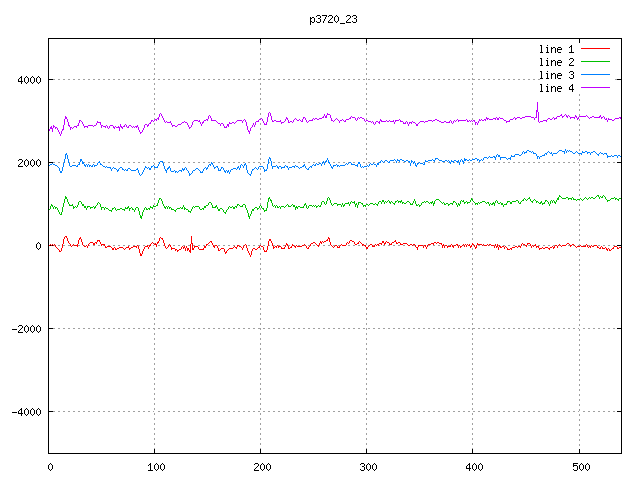Select the 2000 y-axis tick label
The image size is (640, 480).
(28, 163)
